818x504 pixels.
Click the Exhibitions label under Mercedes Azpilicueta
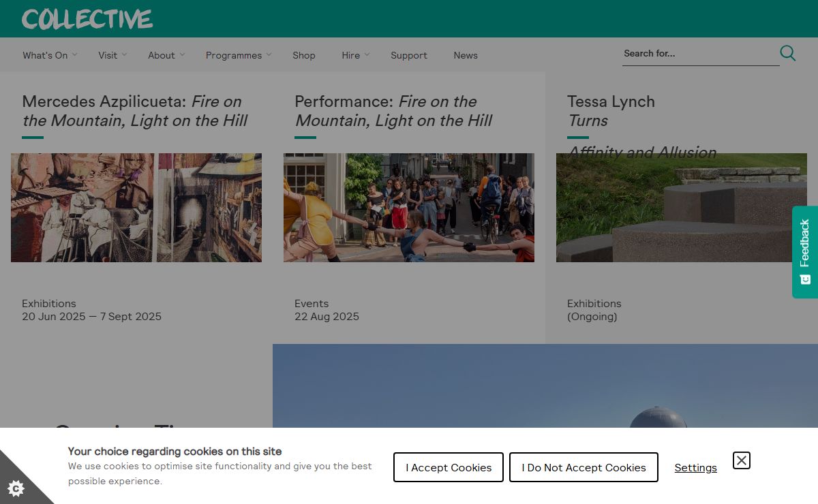49,304
